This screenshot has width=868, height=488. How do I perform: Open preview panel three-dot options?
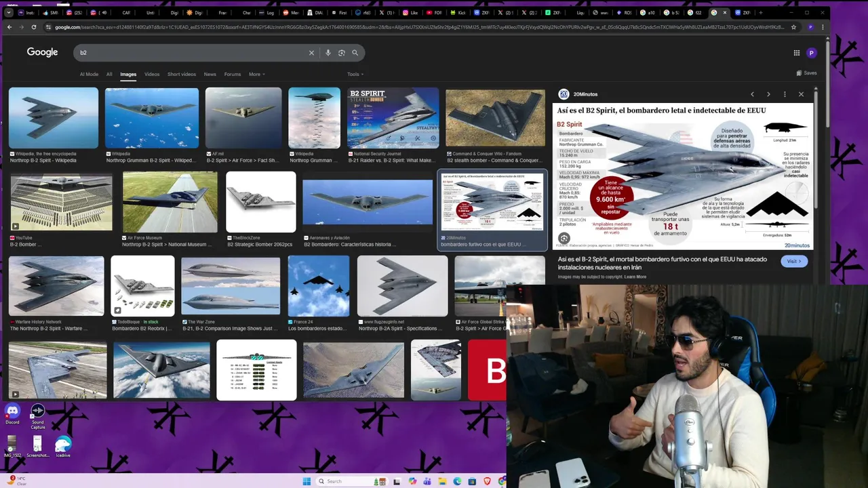(x=785, y=94)
